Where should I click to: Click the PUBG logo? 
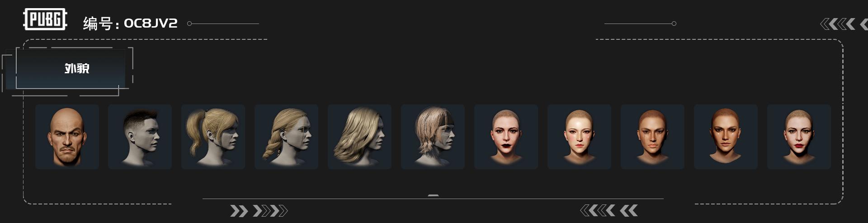point(45,19)
